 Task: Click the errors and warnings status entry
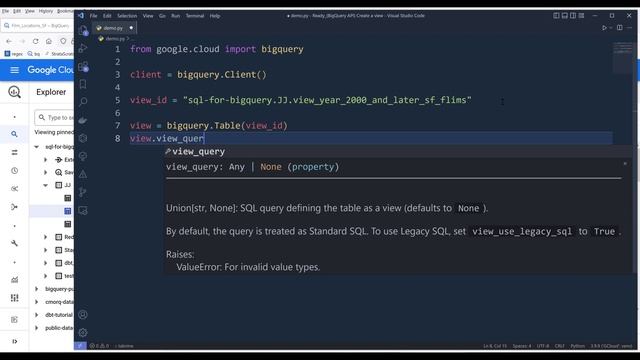pos(99,346)
